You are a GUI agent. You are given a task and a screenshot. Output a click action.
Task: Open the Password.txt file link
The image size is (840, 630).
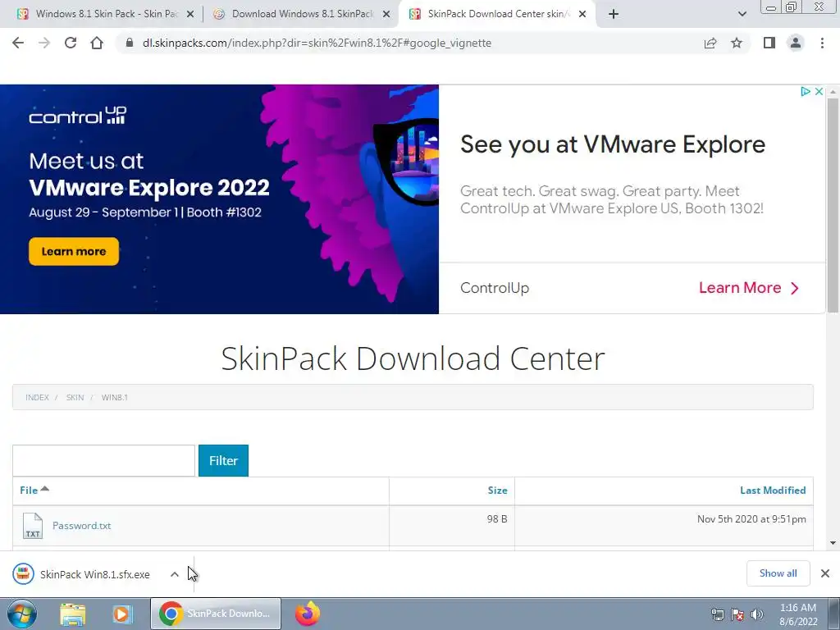81,526
